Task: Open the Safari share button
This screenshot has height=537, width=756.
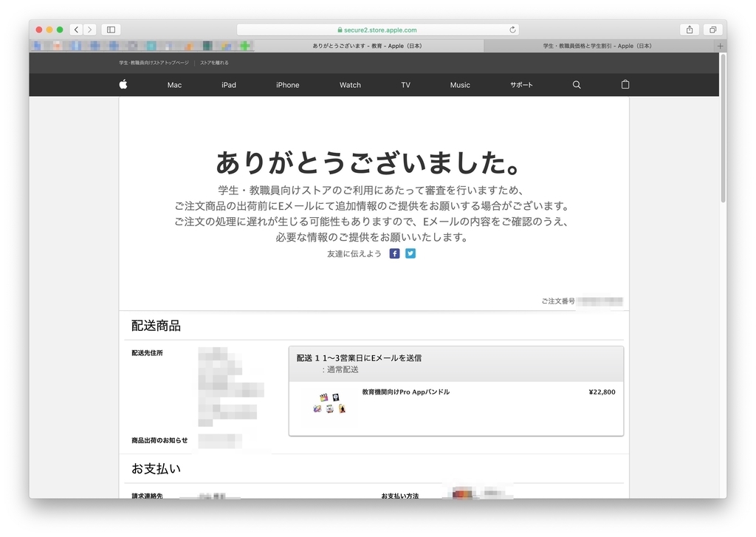Action: tap(690, 30)
